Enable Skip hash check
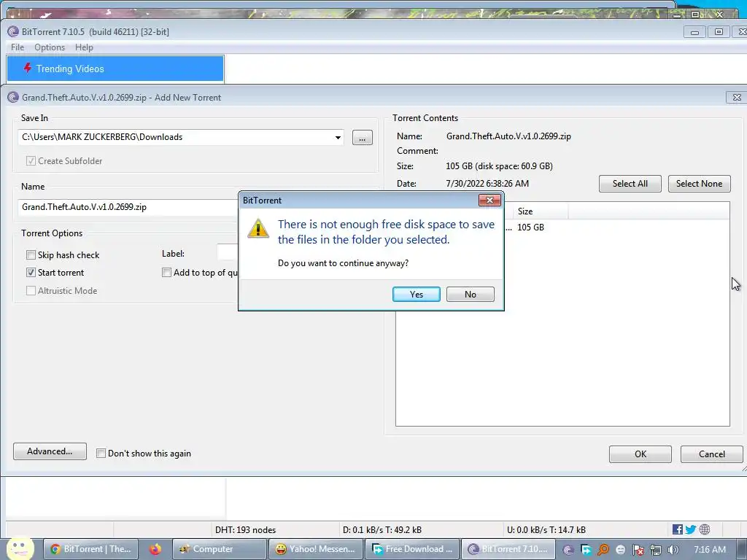This screenshot has height=560, width=747. tap(31, 254)
